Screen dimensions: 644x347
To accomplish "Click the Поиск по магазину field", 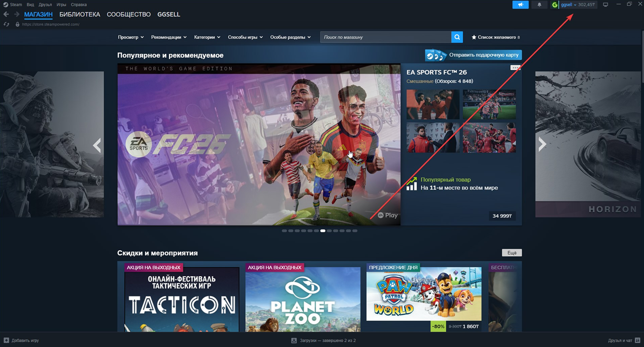I will (386, 37).
